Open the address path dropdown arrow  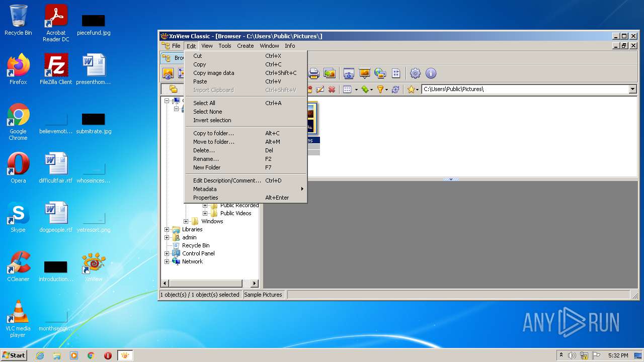pyautogui.click(x=632, y=89)
